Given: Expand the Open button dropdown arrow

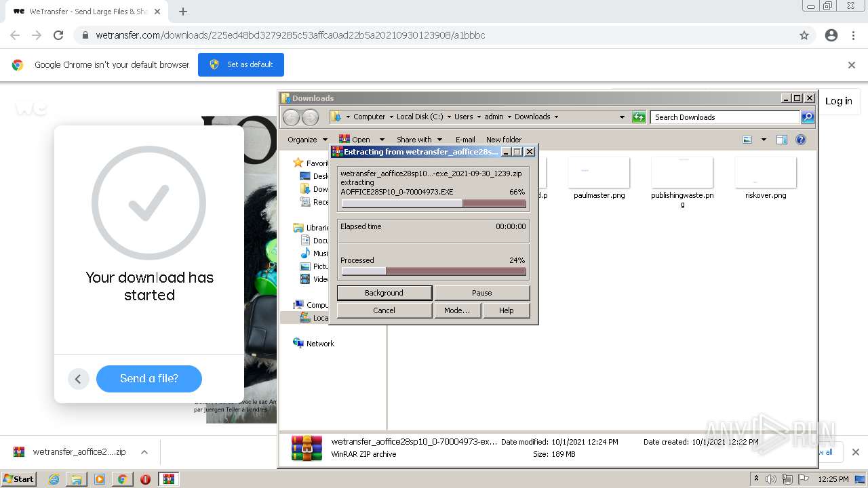Looking at the screenshot, I should [382, 140].
